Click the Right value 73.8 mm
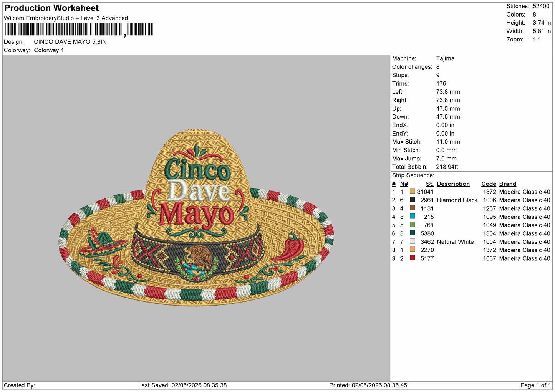Screen dimensions: 555x392 [x=448, y=100]
